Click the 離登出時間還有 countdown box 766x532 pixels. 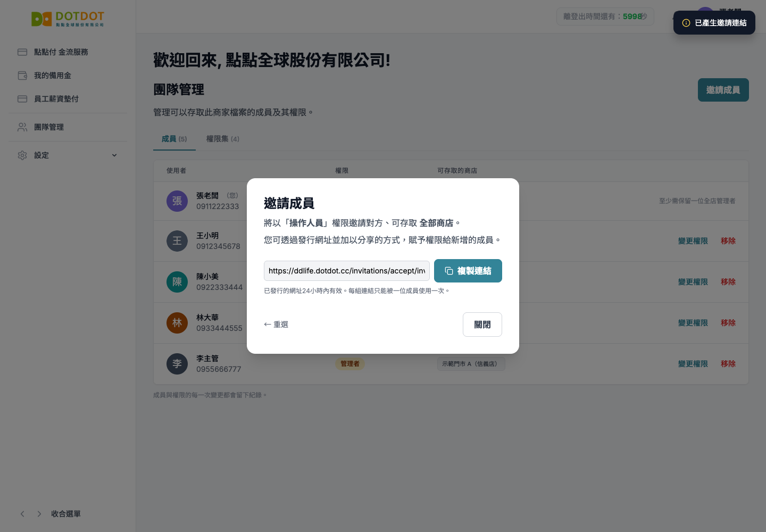pyautogui.click(x=605, y=16)
